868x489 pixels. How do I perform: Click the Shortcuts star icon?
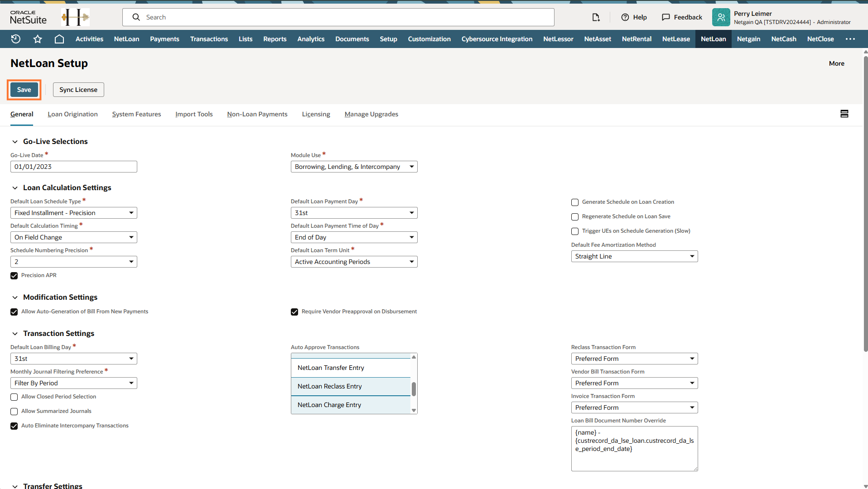click(38, 39)
